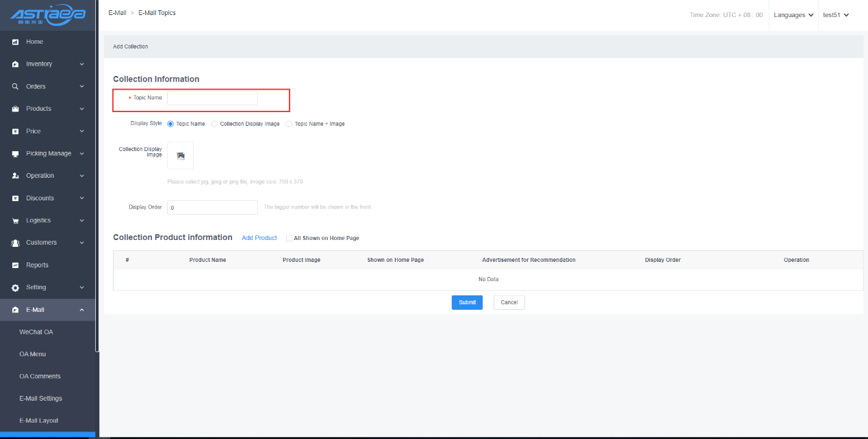Screen dimensions: 868x439
Task: Go to E-Mall Settings in sidebar
Action: point(40,399)
